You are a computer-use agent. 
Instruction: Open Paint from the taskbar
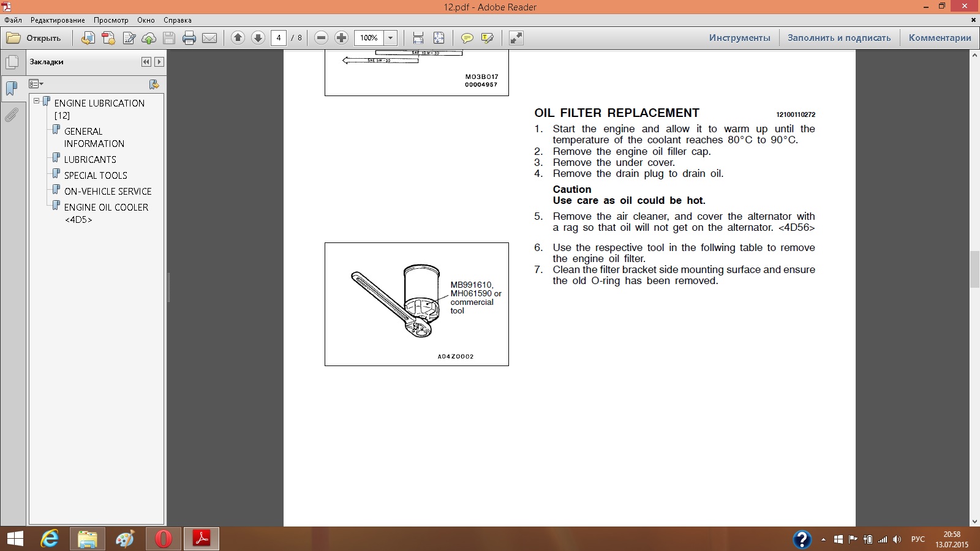click(x=126, y=539)
